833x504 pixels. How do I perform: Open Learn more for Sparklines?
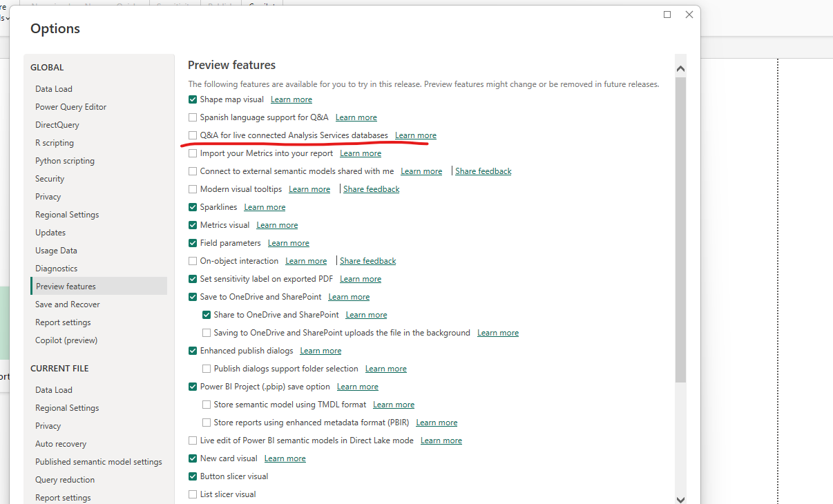pyautogui.click(x=265, y=207)
